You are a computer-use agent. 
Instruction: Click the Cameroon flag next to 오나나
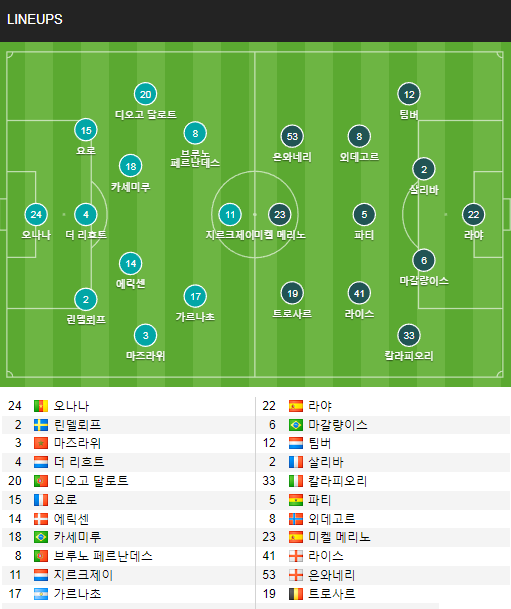(41, 406)
